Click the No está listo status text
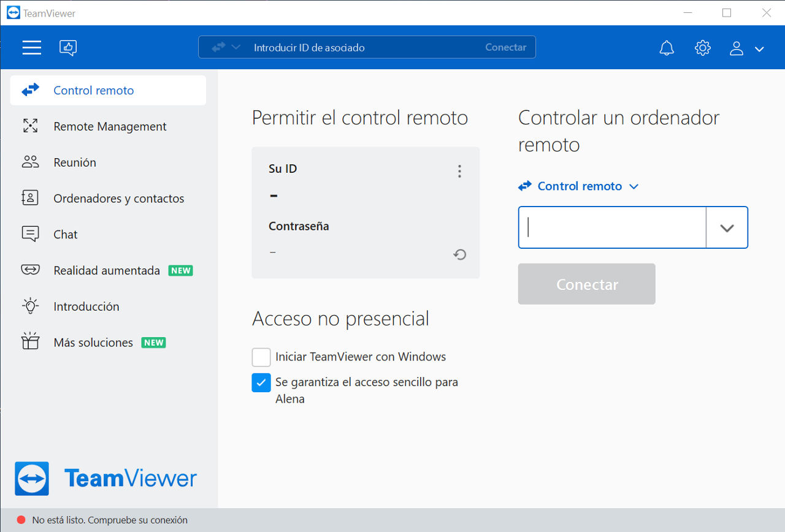785x532 pixels. (110, 520)
